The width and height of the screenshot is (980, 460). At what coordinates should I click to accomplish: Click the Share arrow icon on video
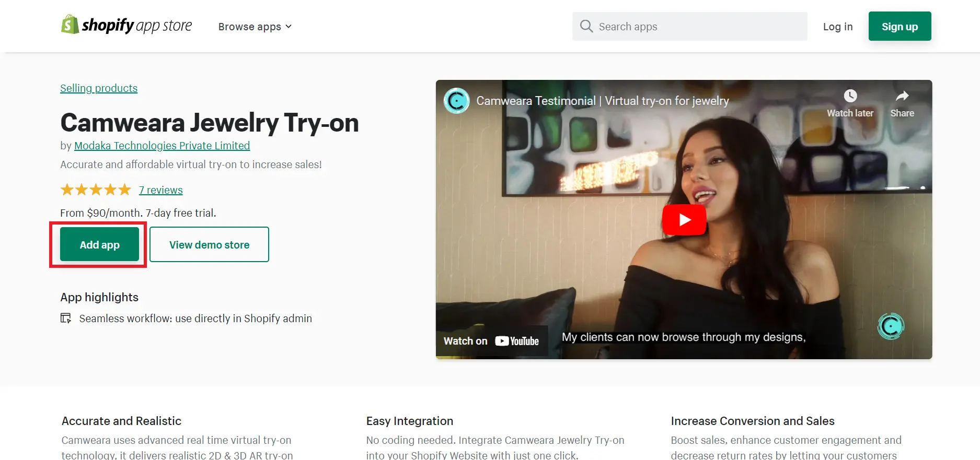[x=902, y=96]
